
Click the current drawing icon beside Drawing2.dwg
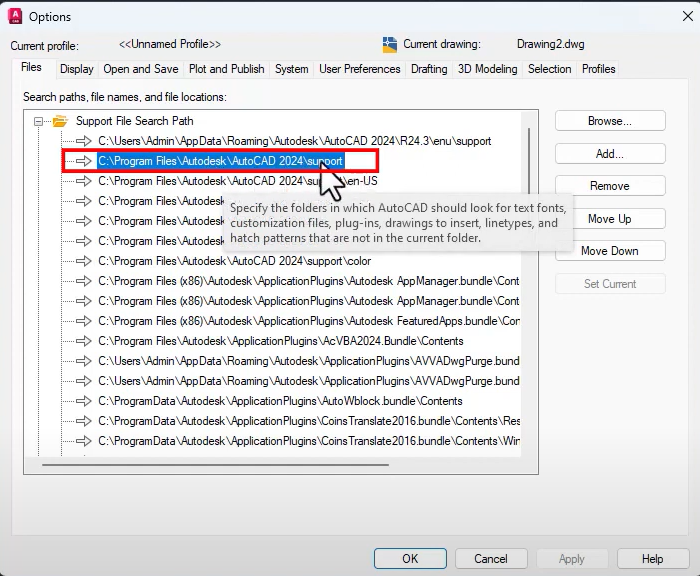pyautogui.click(x=390, y=45)
